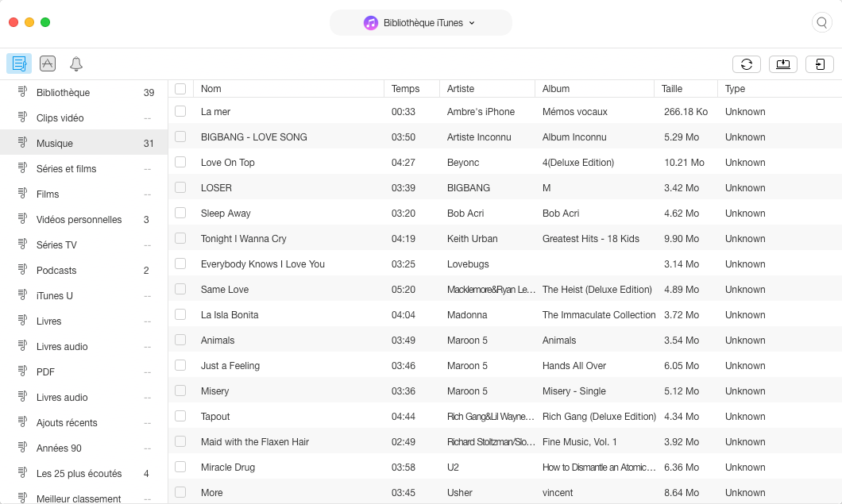The height and width of the screenshot is (504, 842).
Task: Open the search magnifier icon
Action: click(x=821, y=22)
